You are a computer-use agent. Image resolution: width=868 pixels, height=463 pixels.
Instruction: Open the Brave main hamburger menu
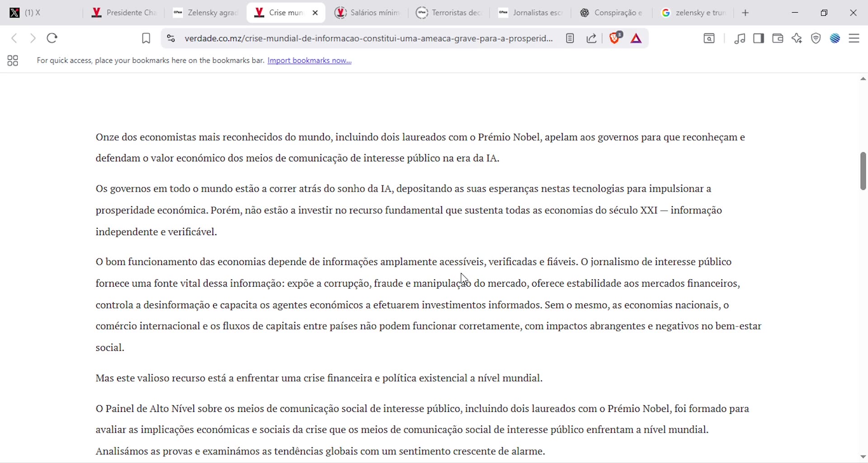(854, 39)
